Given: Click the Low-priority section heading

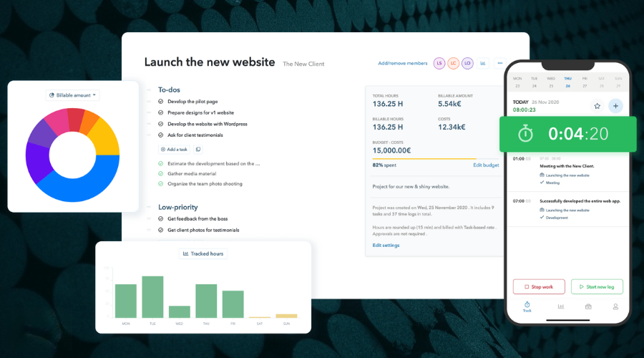Looking at the screenshot, I should pos(178,208).
